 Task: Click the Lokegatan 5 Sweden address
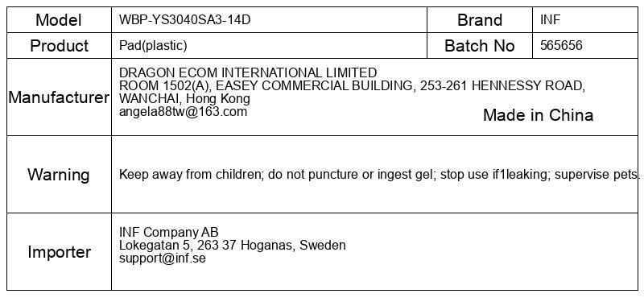point(233,246)
